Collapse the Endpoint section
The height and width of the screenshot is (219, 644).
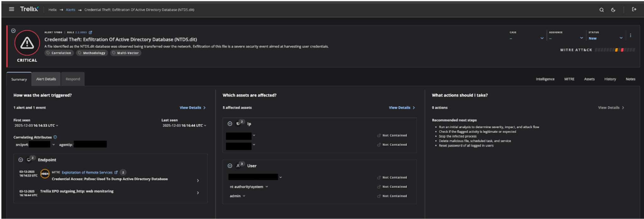coord(20,160)
